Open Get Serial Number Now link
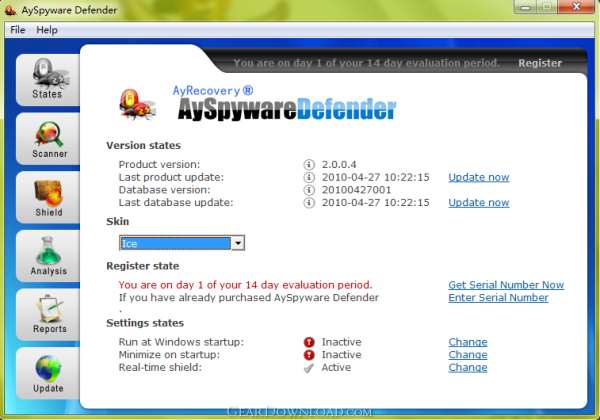The height and width of the screenshot is (420, 600). (x=506, y=285)
